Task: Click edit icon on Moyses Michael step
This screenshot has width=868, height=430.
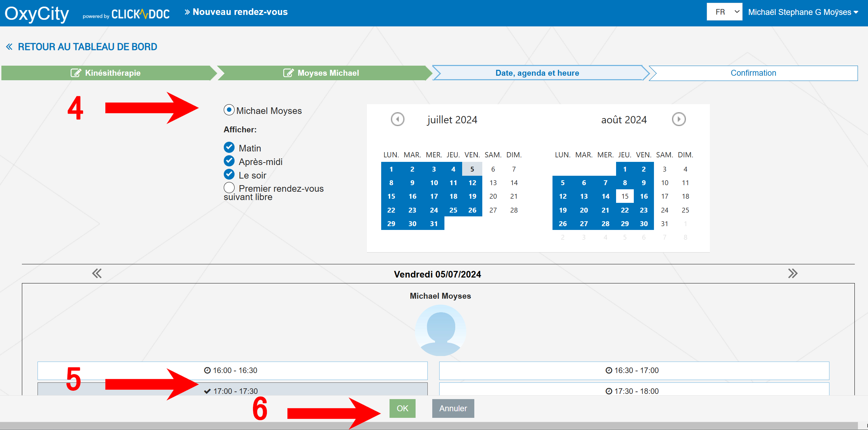Action: pyautogui.click(x=288, y=73)
